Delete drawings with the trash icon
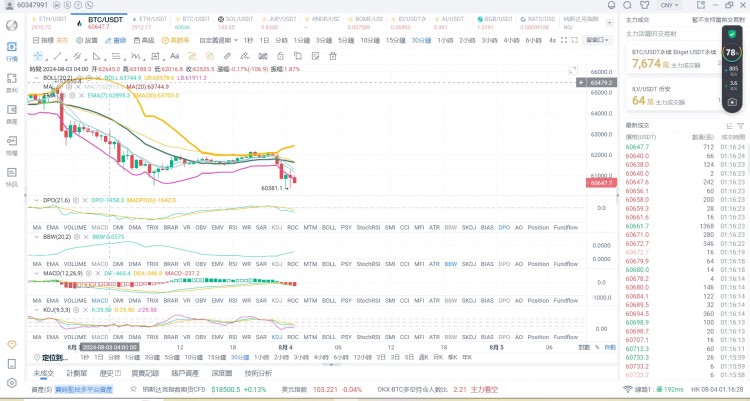The image size is (750, 401). pyautogui.click(x=333, y=56)
